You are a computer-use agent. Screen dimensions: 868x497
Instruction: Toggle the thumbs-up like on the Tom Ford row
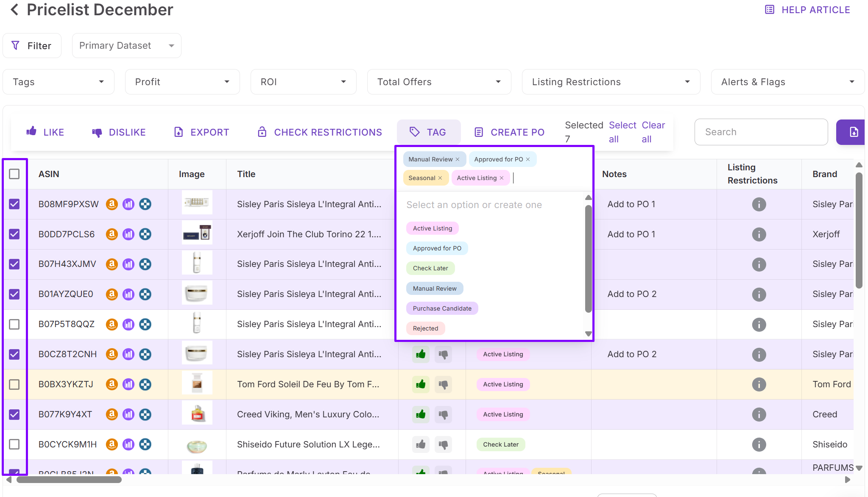420,384
